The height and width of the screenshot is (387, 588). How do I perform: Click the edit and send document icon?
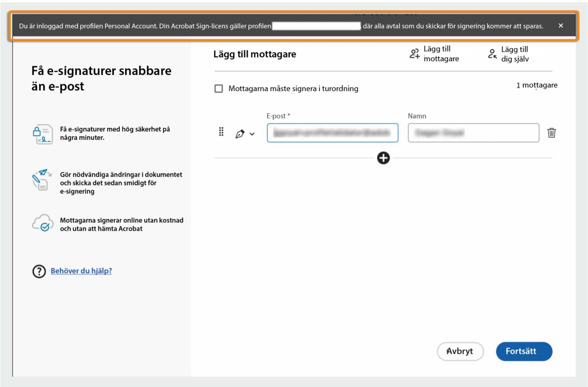pos(42,180)
